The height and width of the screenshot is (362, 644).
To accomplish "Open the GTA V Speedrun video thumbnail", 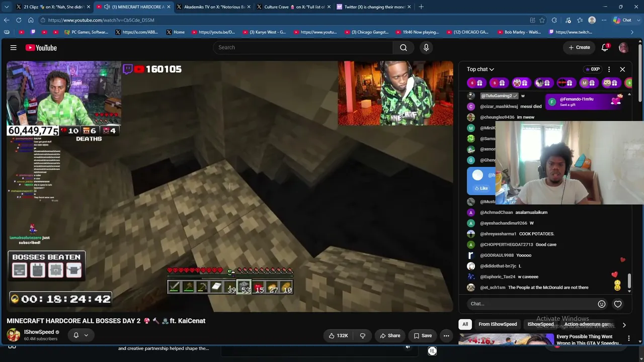I will (506, 339).
